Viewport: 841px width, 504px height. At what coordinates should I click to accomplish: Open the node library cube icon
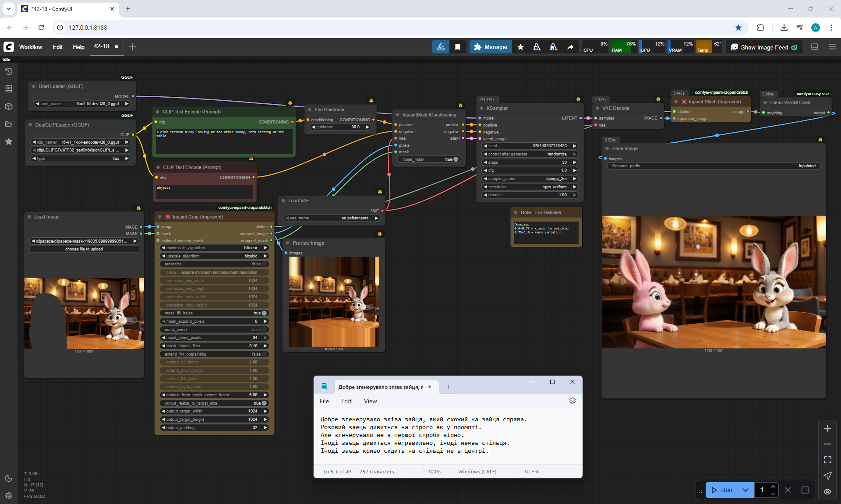[x=9, y=106]
